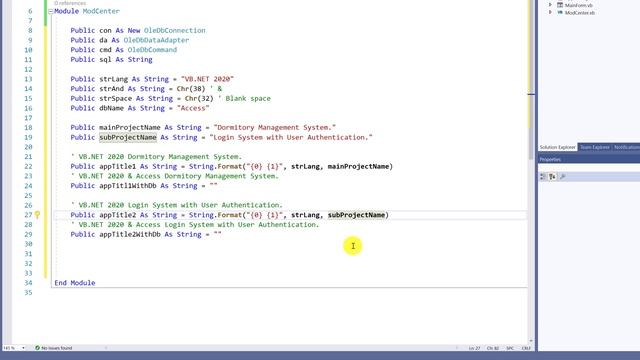Click line number 30 in the editor margin
Image resolution: width=640 pixels, height=360 pixels.
click(28, 244)
